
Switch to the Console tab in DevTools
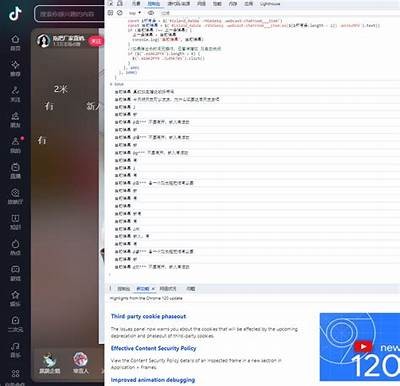click(x=154, y=4)
